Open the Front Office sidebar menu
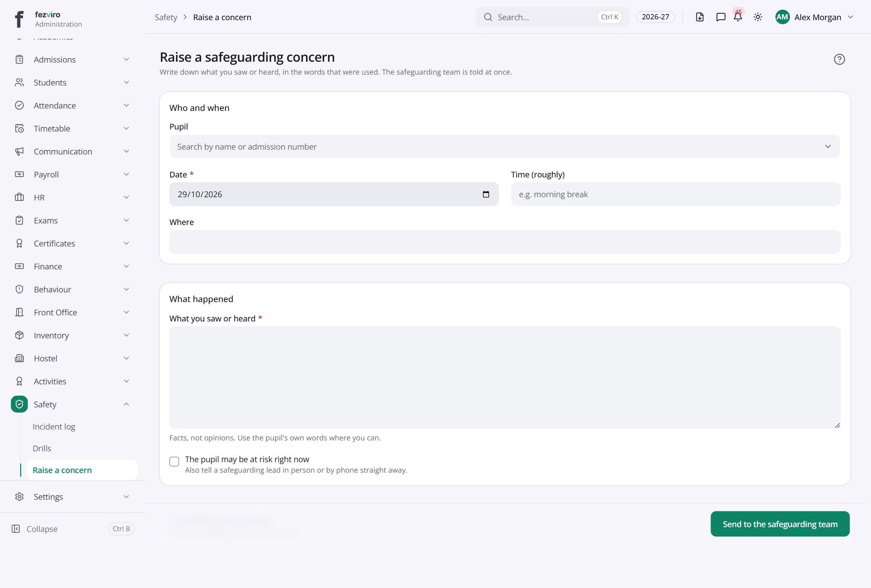This screenshot has width=871, height=588. (73, 312)
